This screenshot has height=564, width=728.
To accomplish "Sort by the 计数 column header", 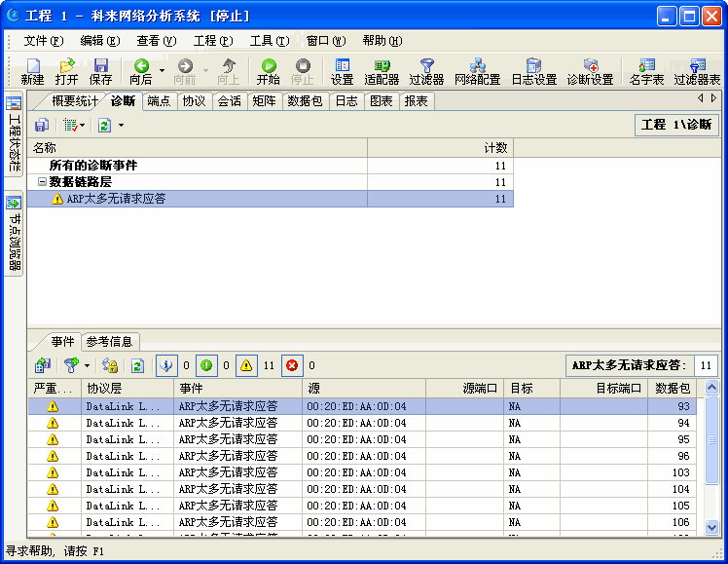I will click(x=440, y=148).
